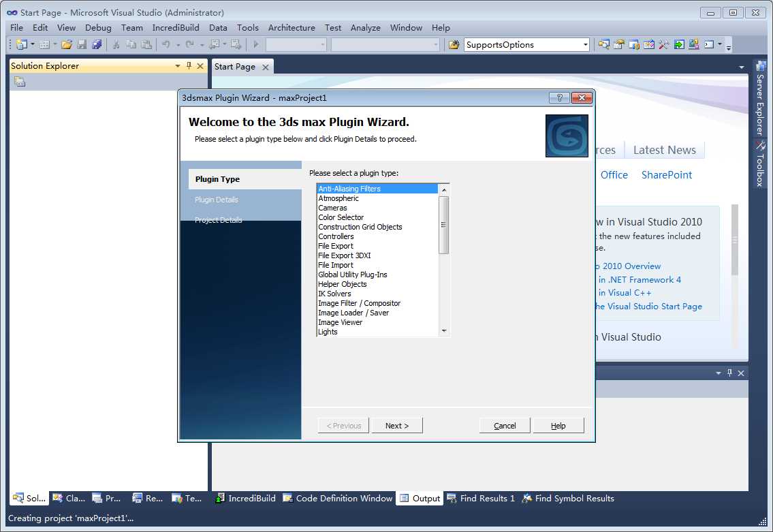
Task: Select Global Utility Plug-Ins in list
Action: [377, 275]
